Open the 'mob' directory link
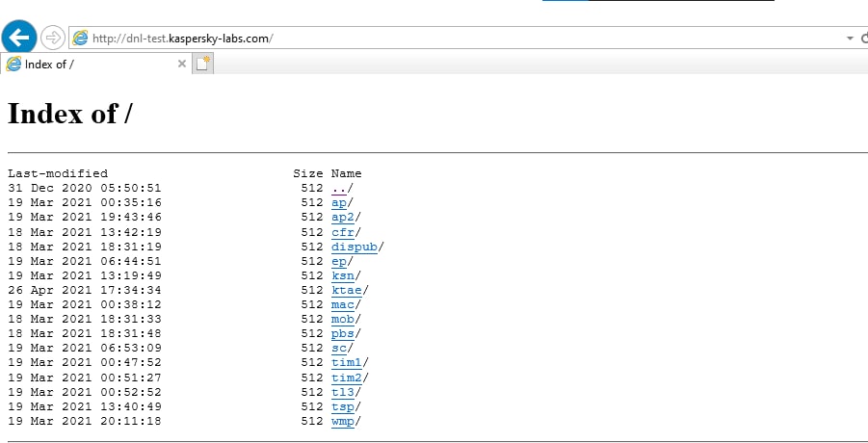Viewport: 868px width, 443px height. point(343,319)
